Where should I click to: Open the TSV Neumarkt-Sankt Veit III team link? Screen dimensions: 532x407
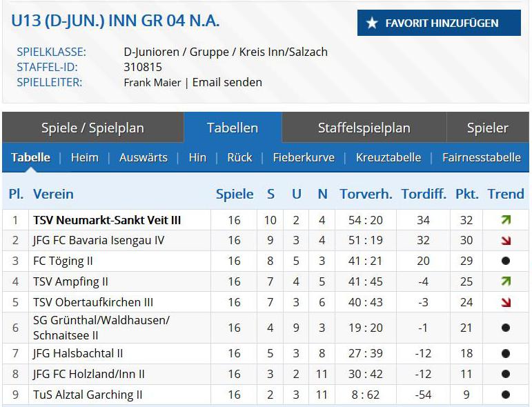[107, 220]
